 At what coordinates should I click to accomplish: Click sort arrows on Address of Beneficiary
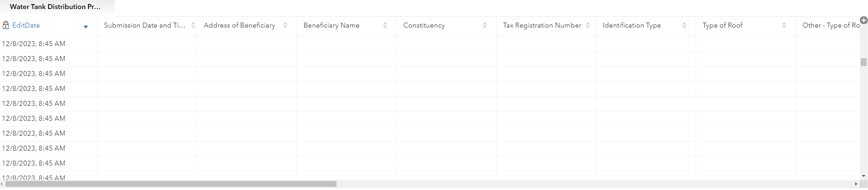(x=285, y=25)
